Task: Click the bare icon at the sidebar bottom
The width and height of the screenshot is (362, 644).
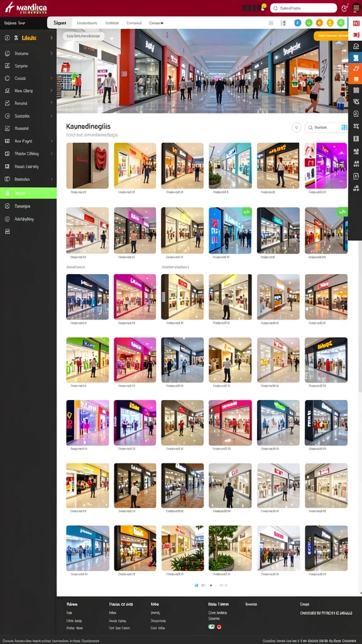Action: (7, 231)
